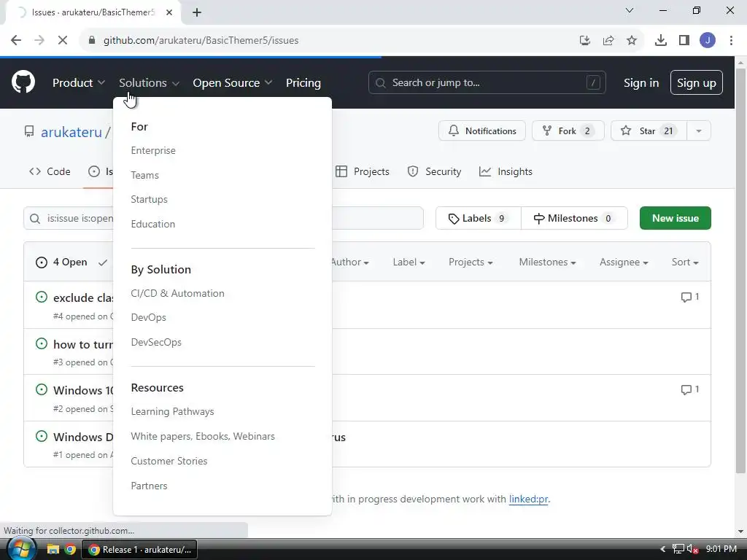Open the Label filter dropdown
Viewport: 747px width, 560px height.
pyautogui.click(x=409, y=262)
